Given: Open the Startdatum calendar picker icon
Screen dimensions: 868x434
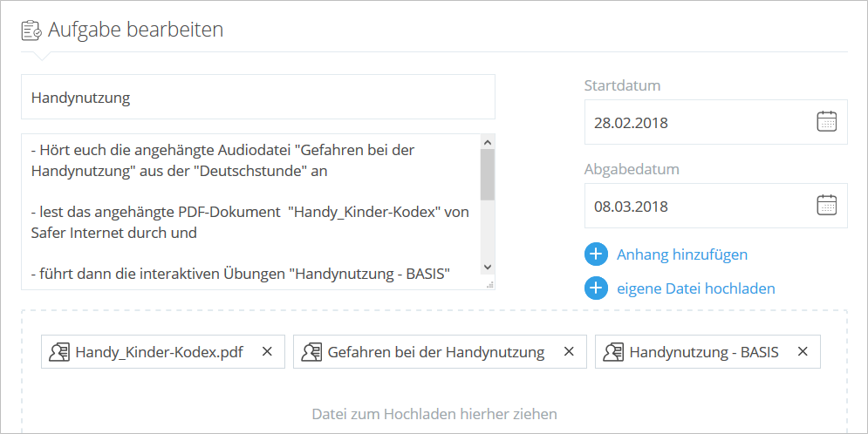Looking at the screenshot, I should (826, 121).
